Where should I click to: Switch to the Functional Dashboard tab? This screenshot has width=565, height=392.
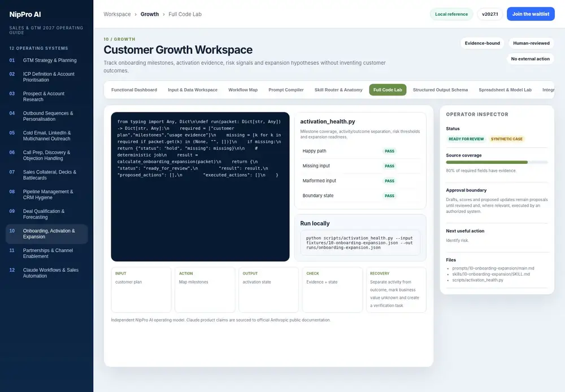(x=134, y=90)
